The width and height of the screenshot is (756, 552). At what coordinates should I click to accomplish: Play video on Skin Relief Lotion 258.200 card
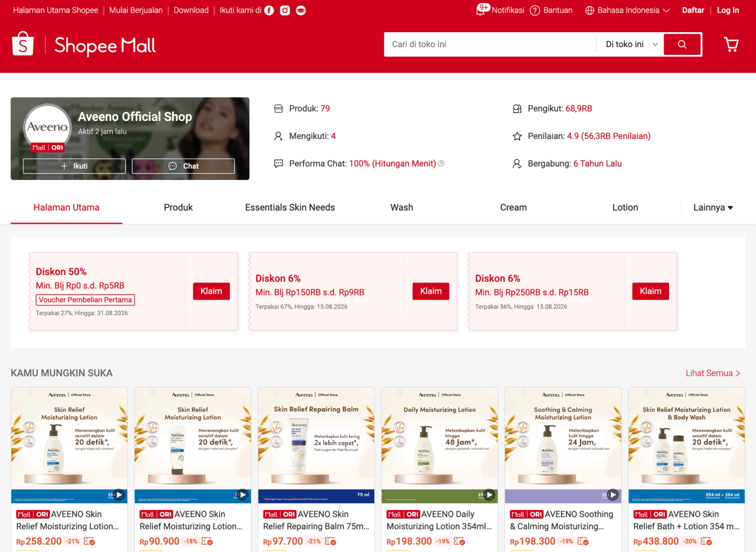[119, 495]
